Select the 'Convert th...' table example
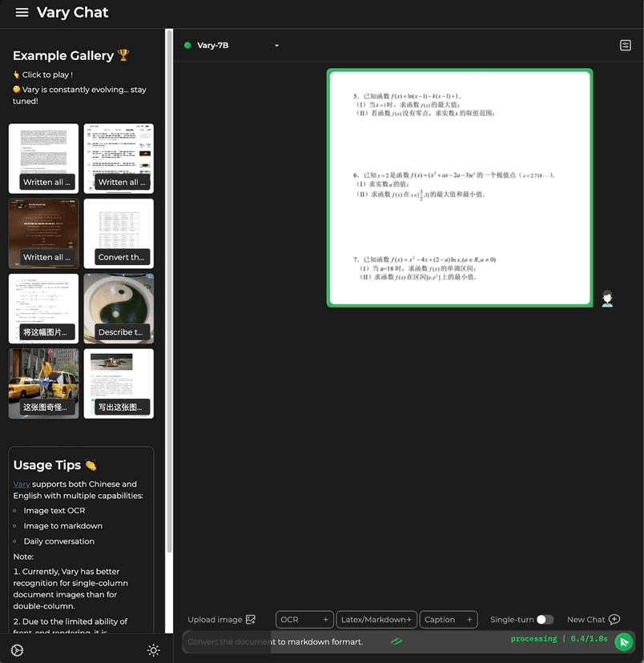644x663 pixels. [x=119, y=233]
